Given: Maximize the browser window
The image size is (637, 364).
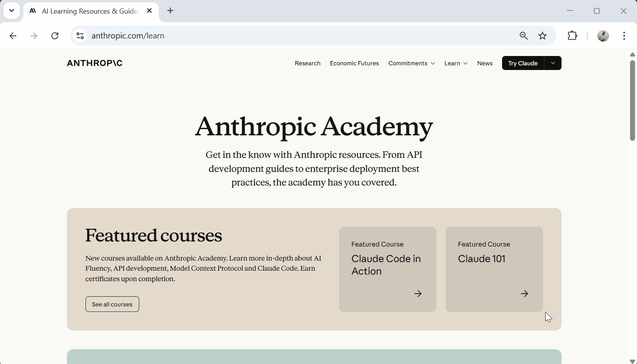Looking at the screenshot, I should 597,11.
